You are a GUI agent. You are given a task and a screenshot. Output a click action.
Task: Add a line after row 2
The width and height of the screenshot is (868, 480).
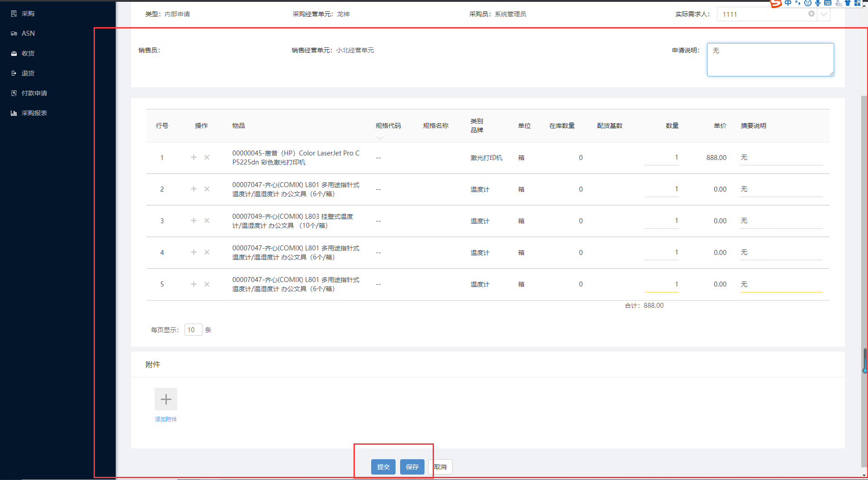(x=193, y=189)
